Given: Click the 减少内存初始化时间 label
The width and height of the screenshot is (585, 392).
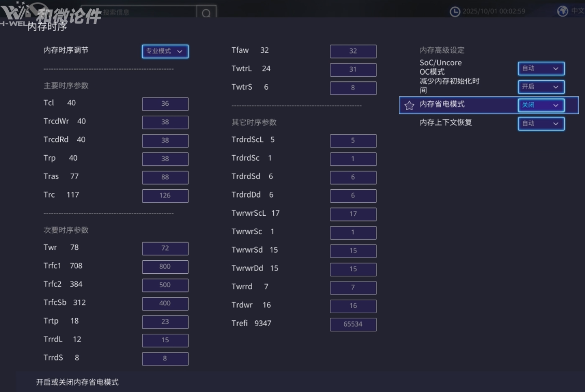Looking at the screenshot, I should 450,86.
